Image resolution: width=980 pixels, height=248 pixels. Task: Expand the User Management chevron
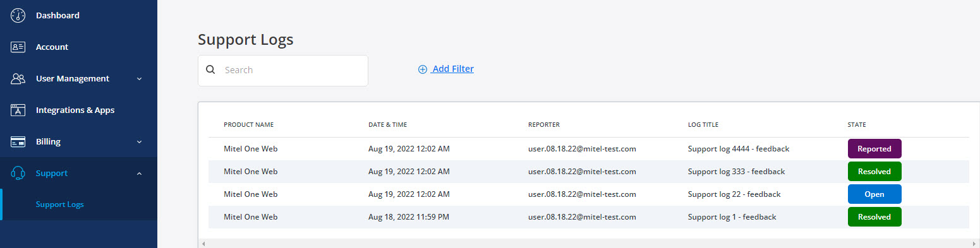(x=139, y=79)
